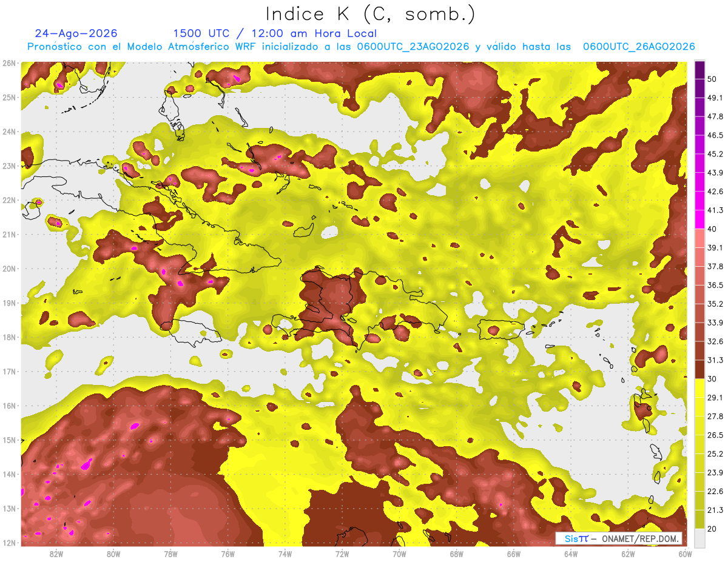728x562 pixels.
Task: Click the longitude axis label "74W"
Action: (x=285, y=554)
